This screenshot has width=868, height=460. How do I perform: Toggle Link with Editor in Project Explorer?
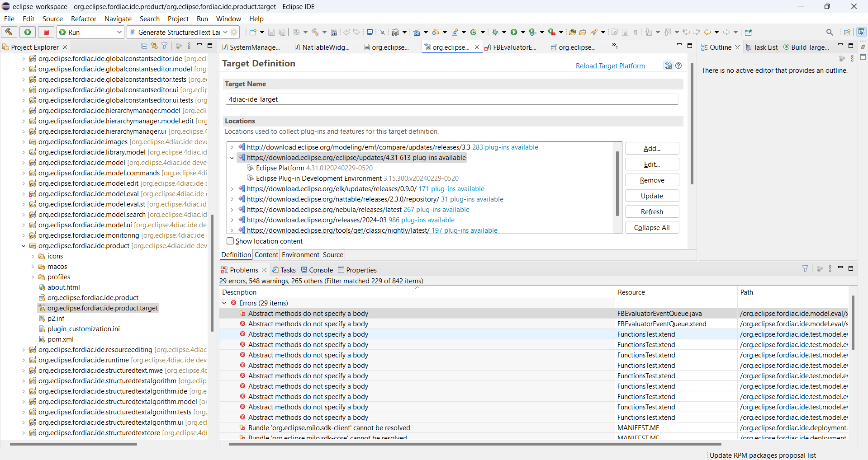coord(154,46)
